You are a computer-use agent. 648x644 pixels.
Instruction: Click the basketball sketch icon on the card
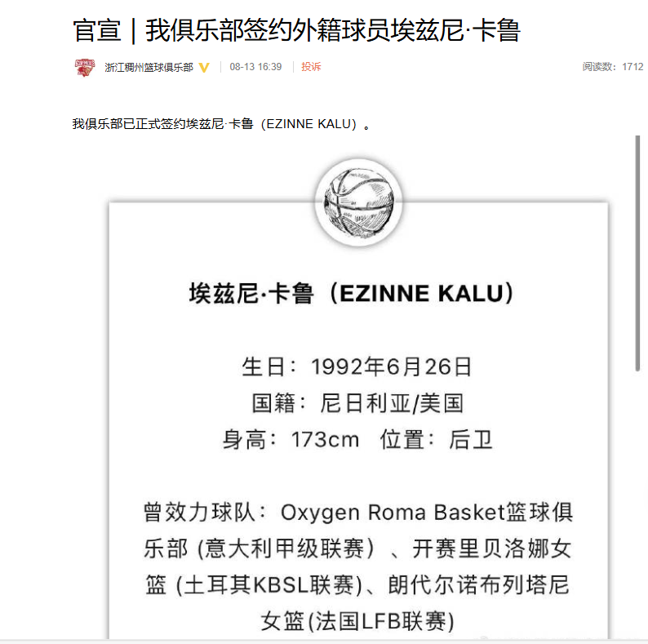click(x=358, y=202)
